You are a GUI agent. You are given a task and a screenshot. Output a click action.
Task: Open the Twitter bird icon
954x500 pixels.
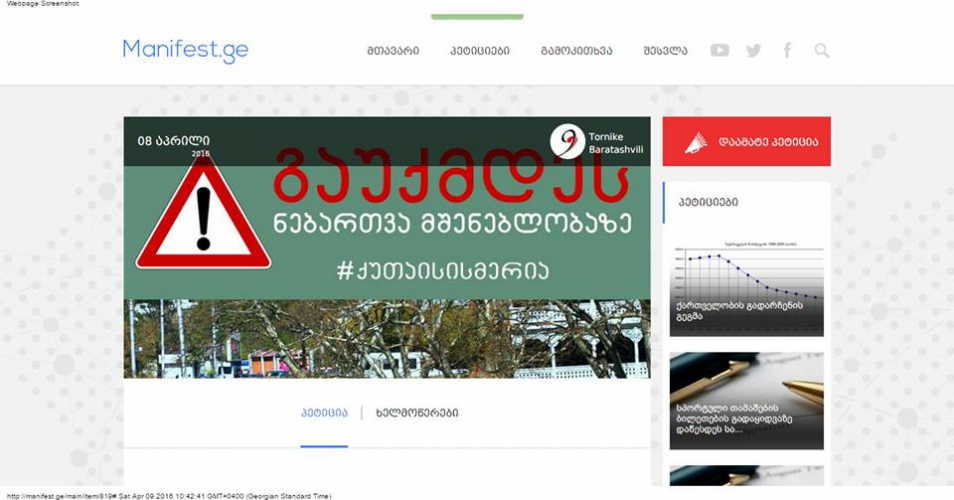[754, 50]
